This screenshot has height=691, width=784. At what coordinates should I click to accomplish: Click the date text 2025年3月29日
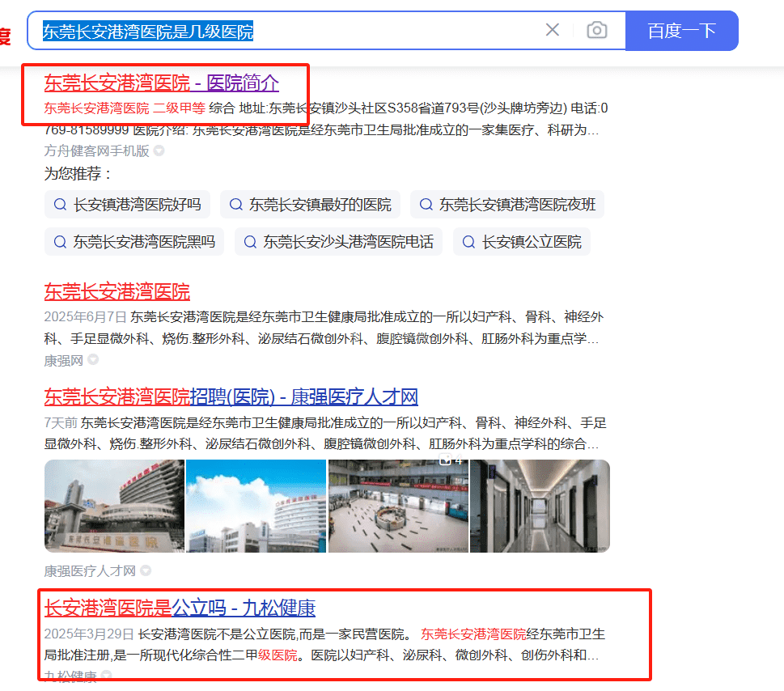(x=89, y=634)
